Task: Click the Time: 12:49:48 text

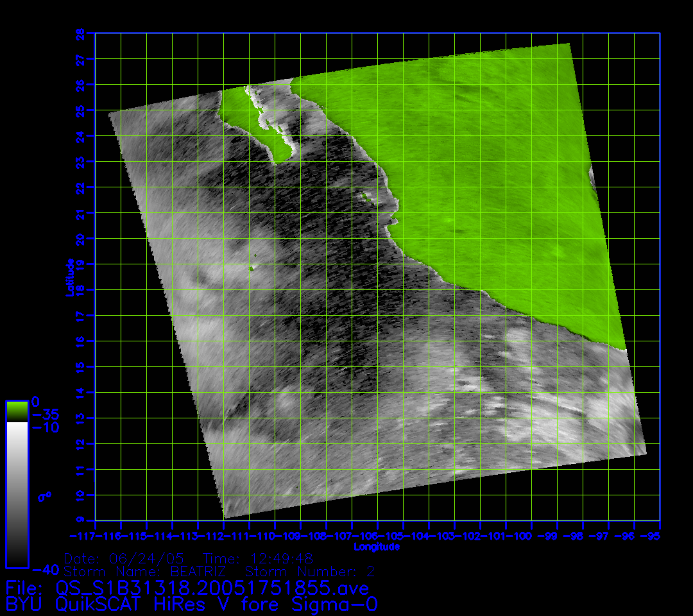Action: click(x=257, y=559)
